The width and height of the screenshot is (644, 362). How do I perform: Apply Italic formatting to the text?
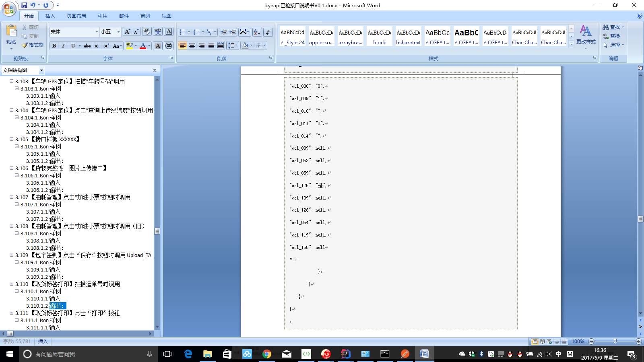pos(63,46)
